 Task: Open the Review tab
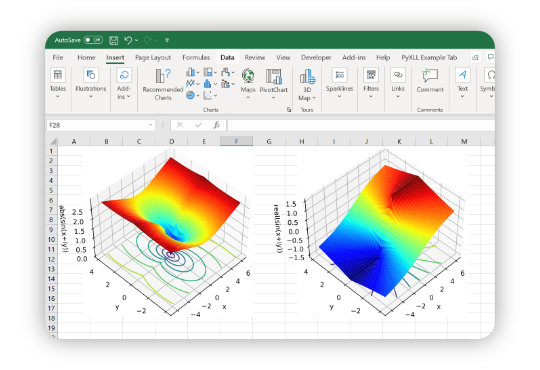pyautogui.click(x=255, y=57)
